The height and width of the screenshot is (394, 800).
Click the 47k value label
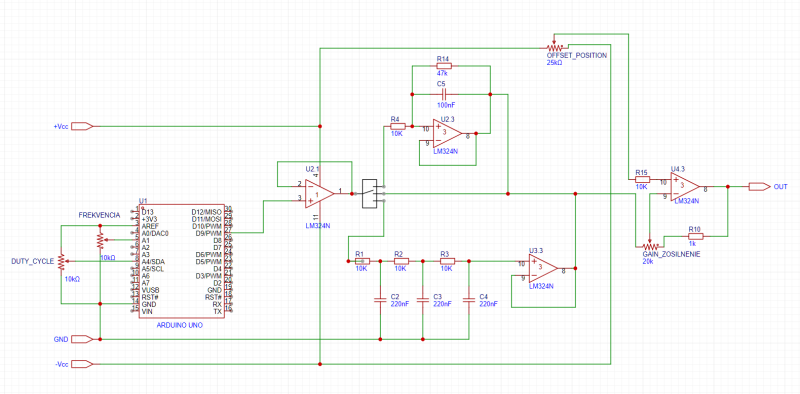point(442,74)
